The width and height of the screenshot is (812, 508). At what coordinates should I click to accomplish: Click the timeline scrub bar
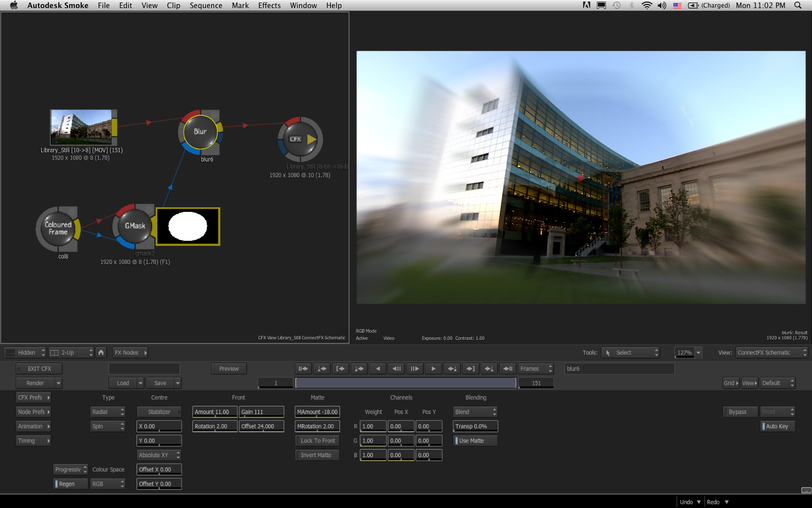click(405, 383)
